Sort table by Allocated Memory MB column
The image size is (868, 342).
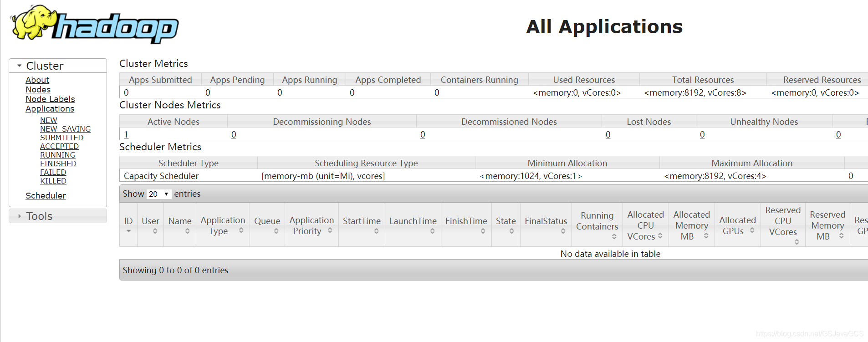click(x=691, y=225)
